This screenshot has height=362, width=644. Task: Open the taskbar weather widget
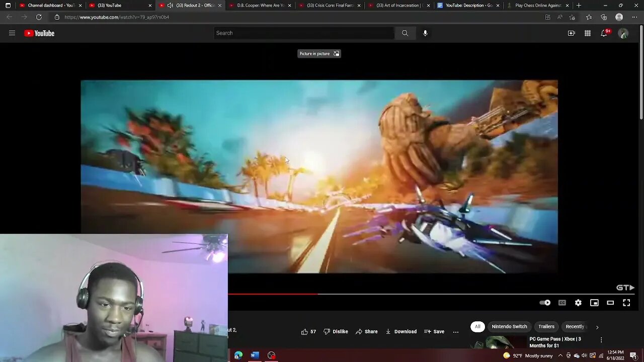[x=528, y=355]
